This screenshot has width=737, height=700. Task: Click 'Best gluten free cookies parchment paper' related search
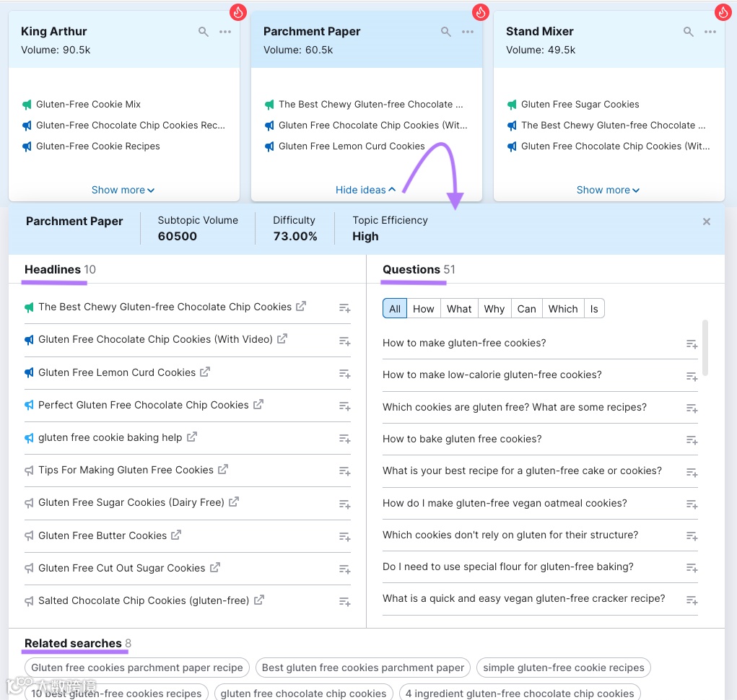363,668
